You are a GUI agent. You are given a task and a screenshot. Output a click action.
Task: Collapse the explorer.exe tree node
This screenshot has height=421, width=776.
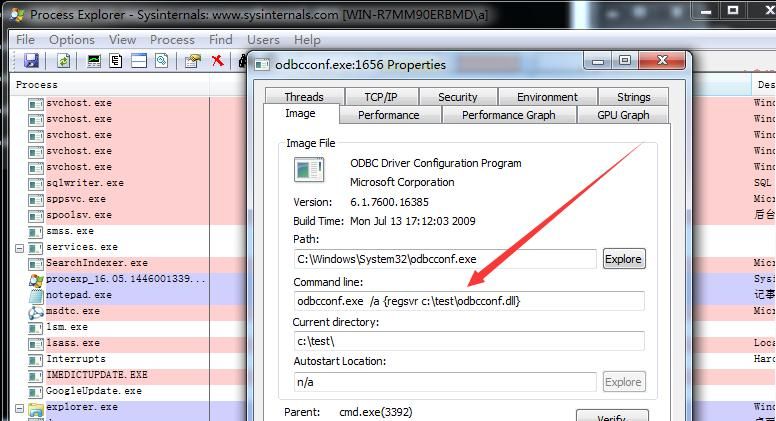pyautogui.click(x=19, y=408)
